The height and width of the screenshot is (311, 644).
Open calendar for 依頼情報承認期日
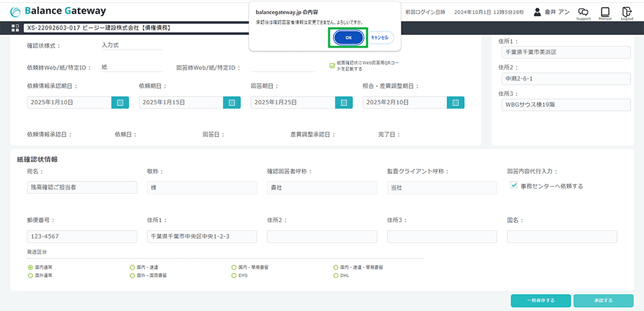click(120, 102)
